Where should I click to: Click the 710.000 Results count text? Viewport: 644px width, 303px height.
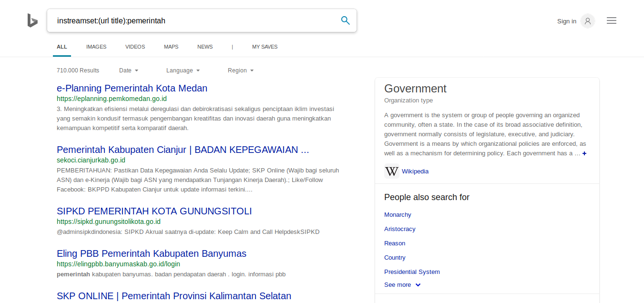(78, 71)
